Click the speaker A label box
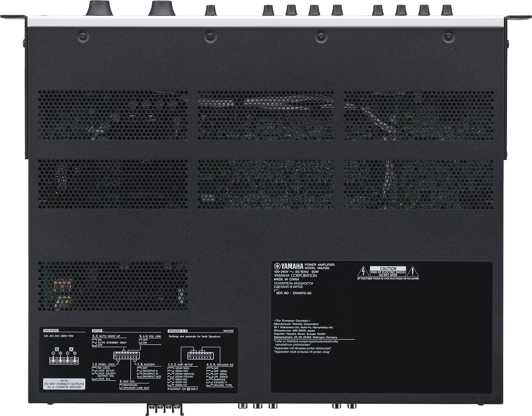This screenshot has height=416, width=532. pyautogui.click(x=71, y=348)
